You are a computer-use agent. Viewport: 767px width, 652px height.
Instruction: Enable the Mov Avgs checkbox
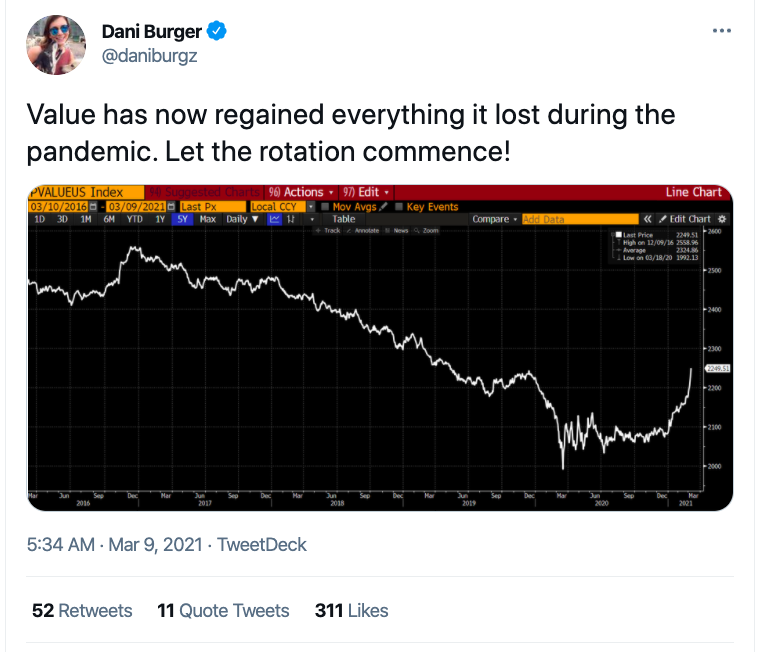click(x=326, y=207)
